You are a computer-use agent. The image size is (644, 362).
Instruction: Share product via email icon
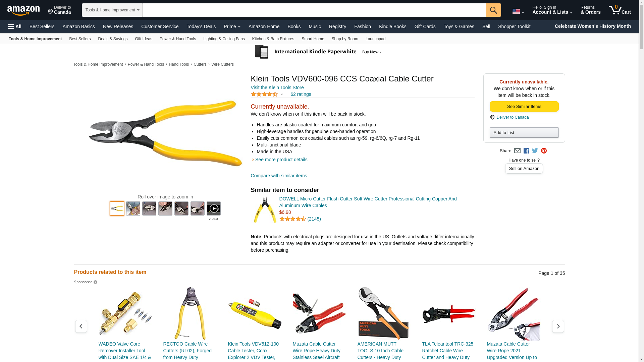tap(517, 151)
